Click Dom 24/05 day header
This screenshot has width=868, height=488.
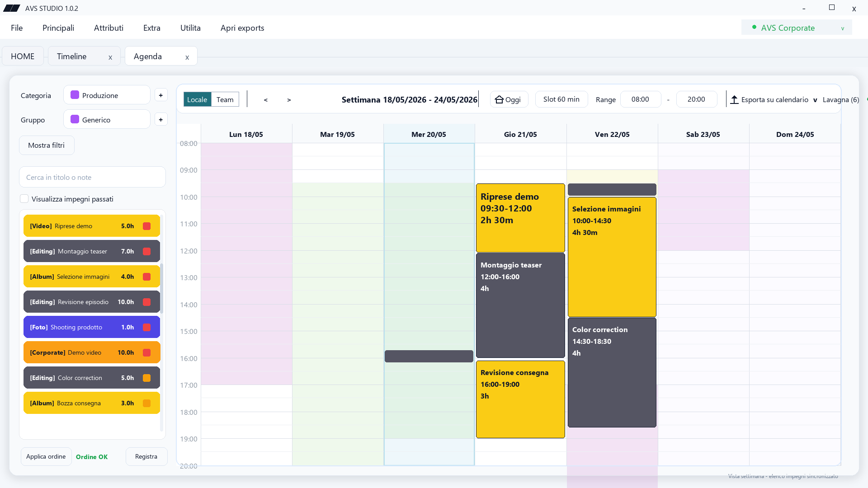[795, 134]
